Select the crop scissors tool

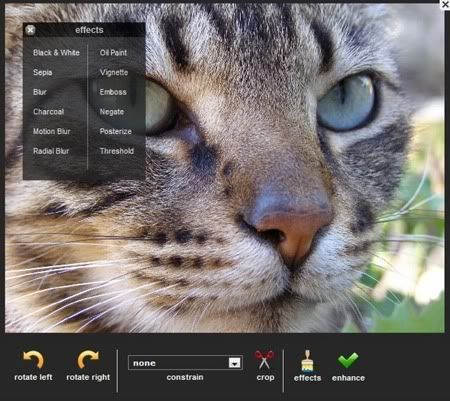pos(265,359)
